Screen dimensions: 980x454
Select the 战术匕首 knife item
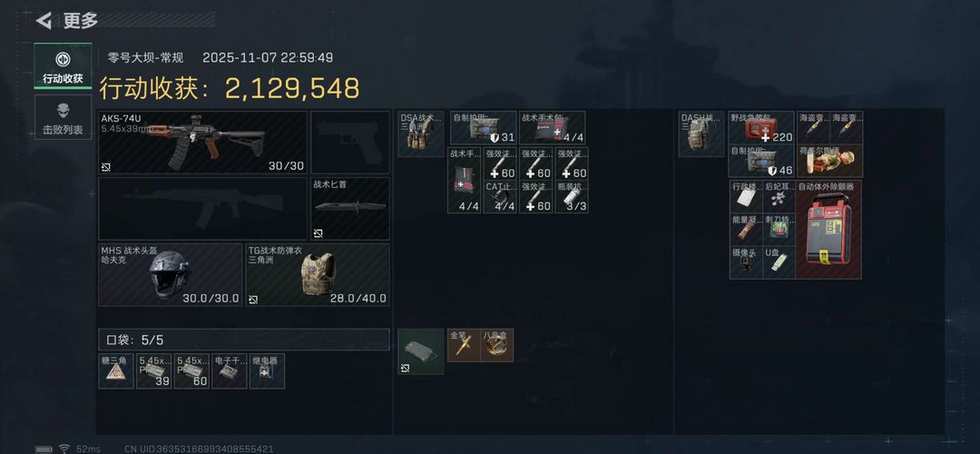coord(350,209)
